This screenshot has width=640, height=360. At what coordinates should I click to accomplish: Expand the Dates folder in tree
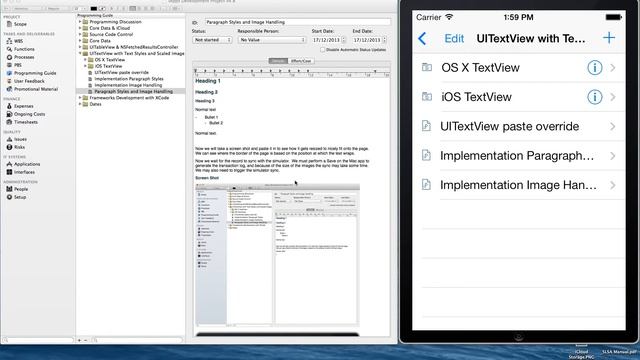tap(80, 104)
